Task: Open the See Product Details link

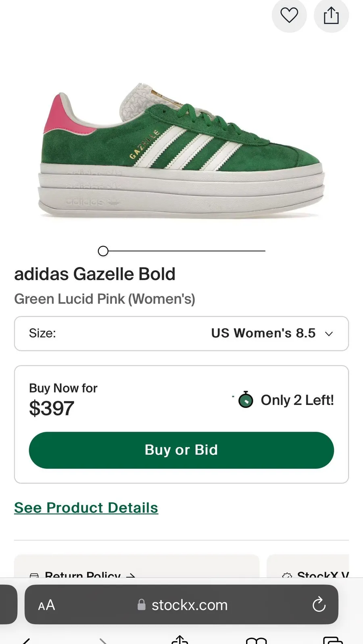Action: tap(86, 508)
